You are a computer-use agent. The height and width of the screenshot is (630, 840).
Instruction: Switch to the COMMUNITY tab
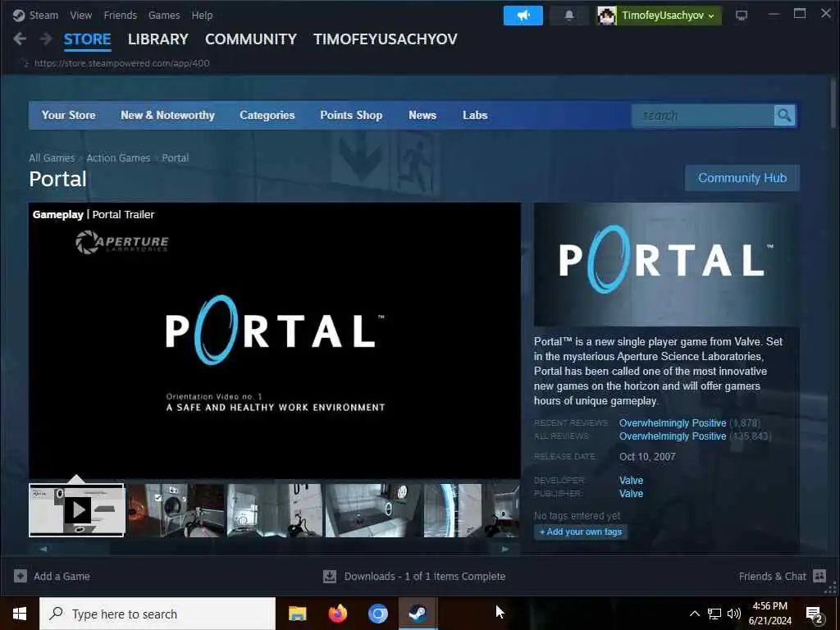251,39
